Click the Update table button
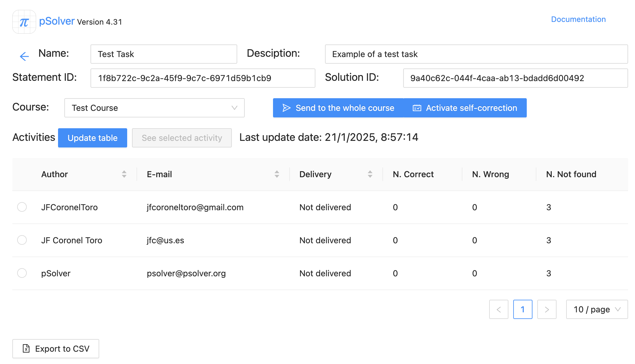The image size is (635, 364). pos(93,138)
